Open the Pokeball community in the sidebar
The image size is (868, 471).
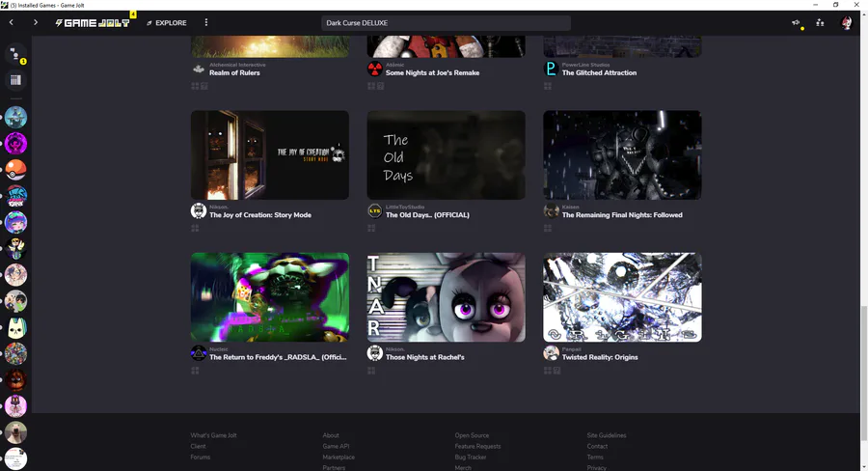click(15, 170)
